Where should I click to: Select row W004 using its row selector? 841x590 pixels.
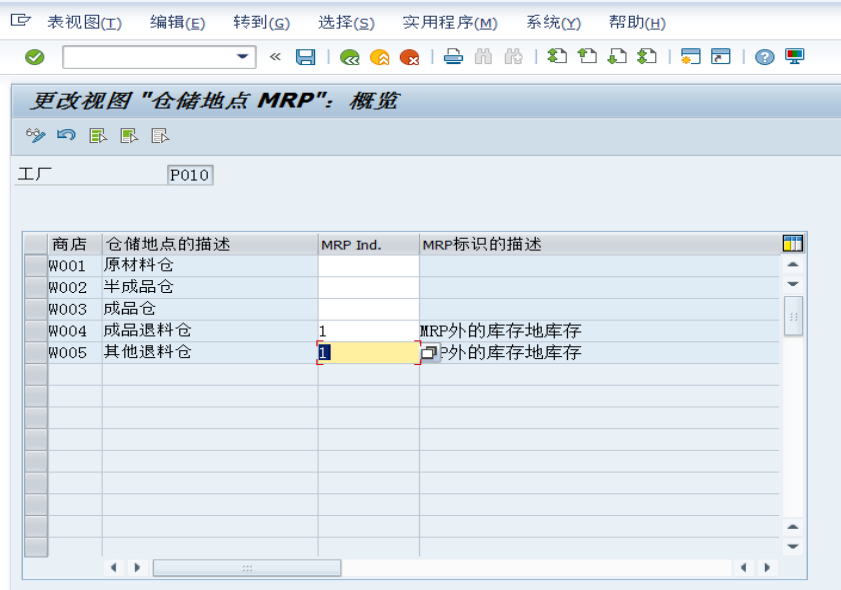[x=36, y=331]
